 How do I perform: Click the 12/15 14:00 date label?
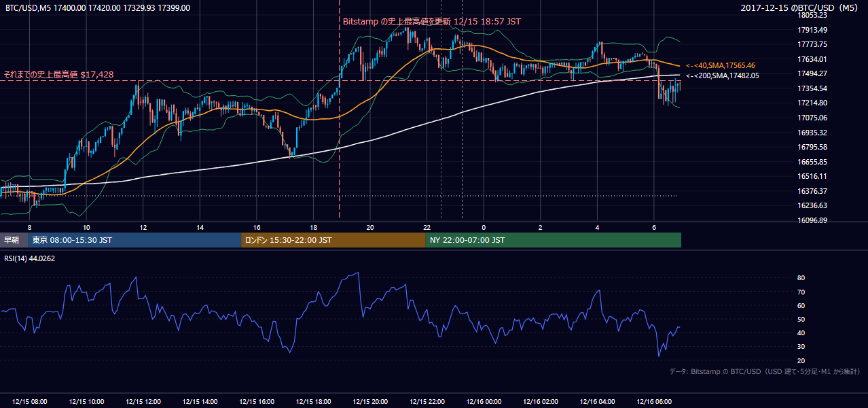click(200, 402)
